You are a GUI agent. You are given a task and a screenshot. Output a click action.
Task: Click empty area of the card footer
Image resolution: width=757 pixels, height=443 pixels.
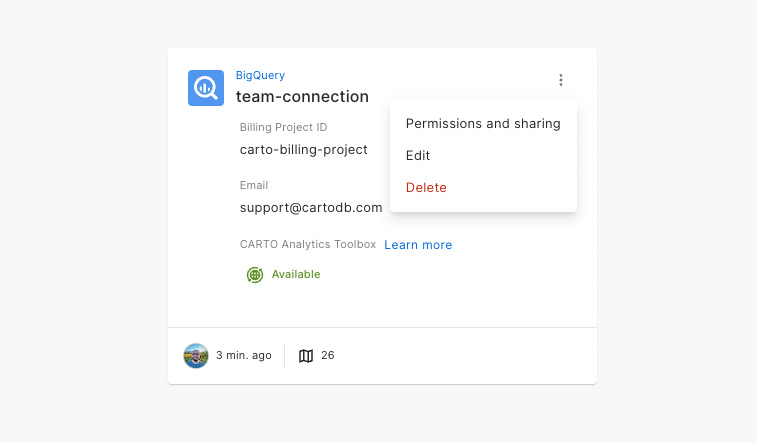pyautogui.click(x=470, y=356)
